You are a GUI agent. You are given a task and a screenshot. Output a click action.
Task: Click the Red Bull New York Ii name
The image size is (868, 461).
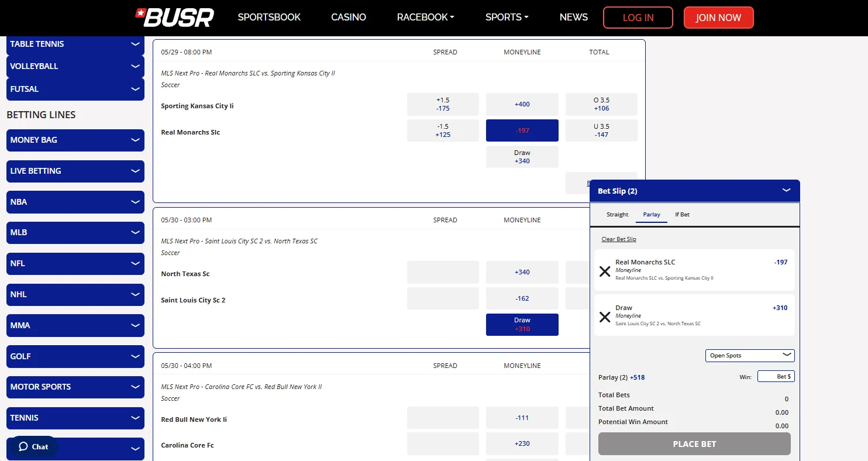(x=194, y=419)
